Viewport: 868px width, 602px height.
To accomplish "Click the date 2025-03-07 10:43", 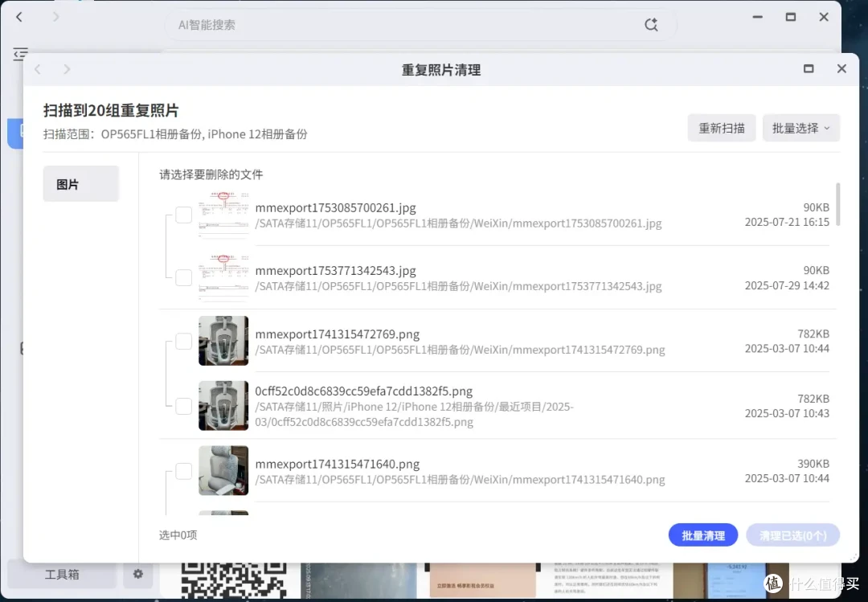I will click(787, 413).
